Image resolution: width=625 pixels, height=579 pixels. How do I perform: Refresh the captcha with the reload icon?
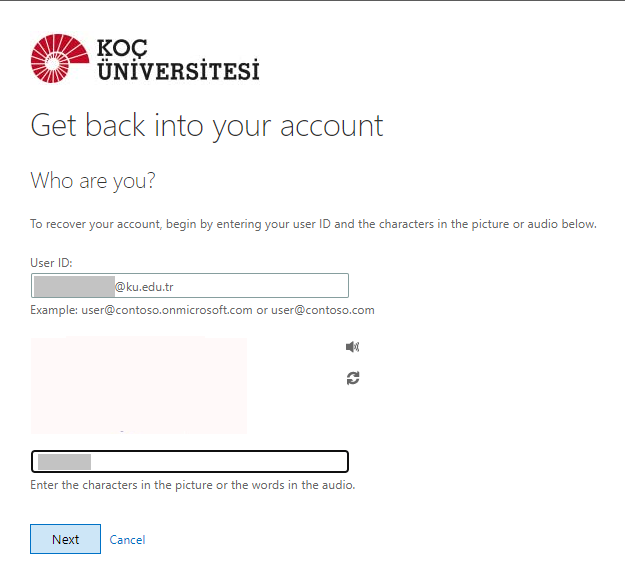click(x=352, y=378)
